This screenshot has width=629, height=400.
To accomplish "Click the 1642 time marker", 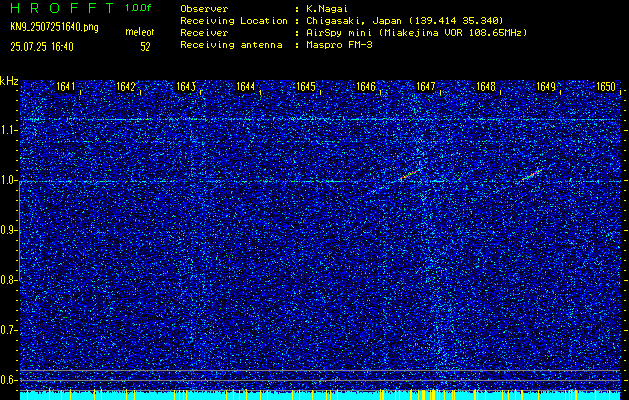I will pos(126,86).
